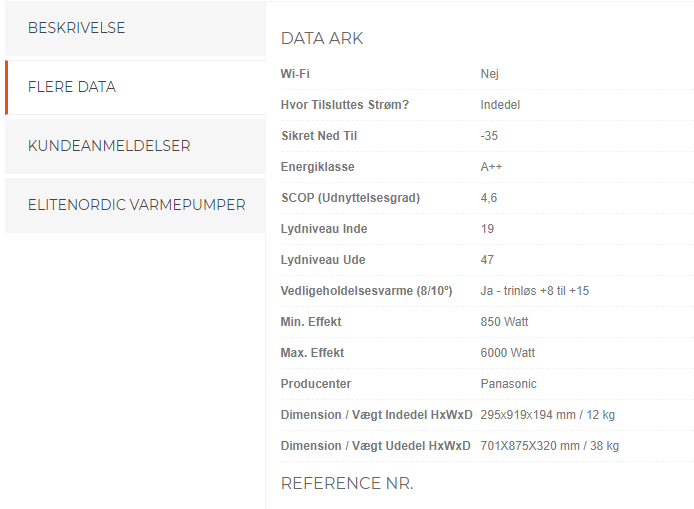Select the Indedel value text
694x509 pixels.
pyautogui.click(x=500, y=105)
